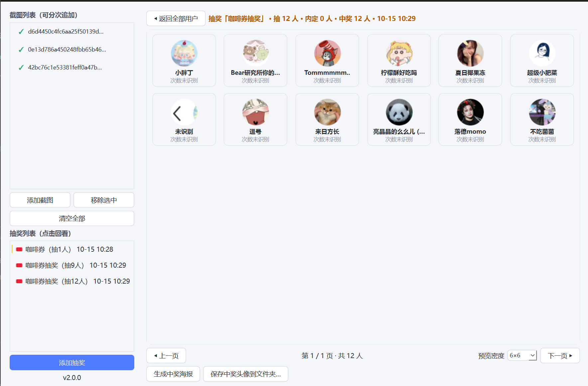Click the orange cat avatar of 来日方长
588x386 pixels.
(327, 112)
